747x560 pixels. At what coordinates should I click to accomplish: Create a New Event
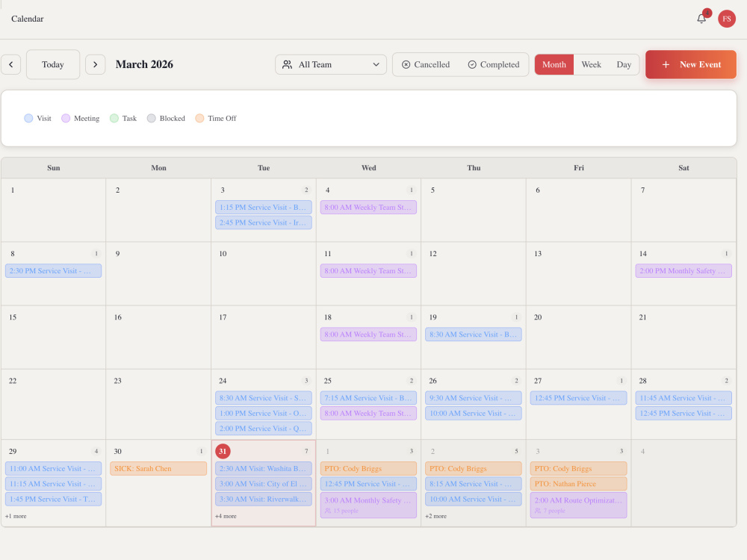click(691, 64)
